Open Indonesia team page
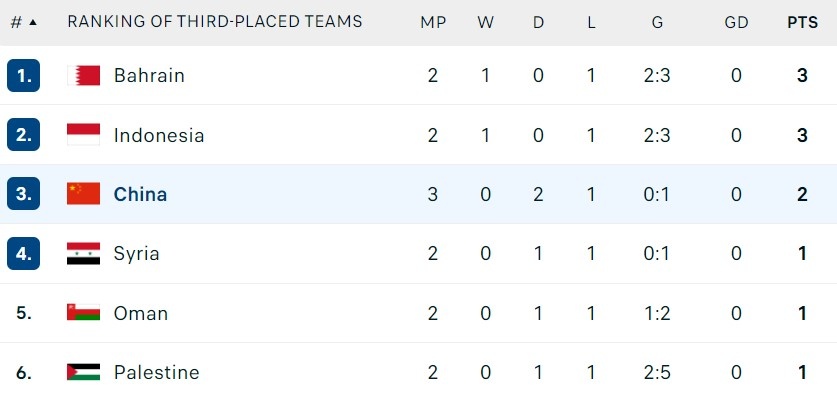Image resolution: width=837 pixels, height=400 pixels. (x=159, y=135)
